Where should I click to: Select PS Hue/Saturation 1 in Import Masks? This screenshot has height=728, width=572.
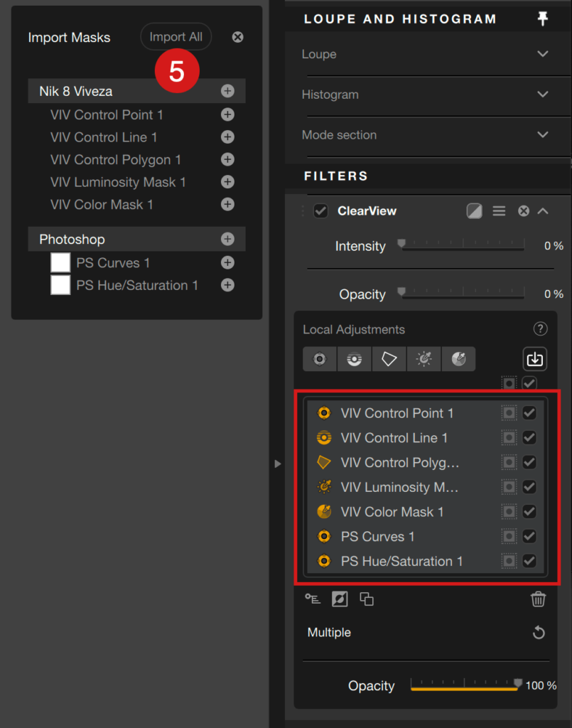(137, 285)
